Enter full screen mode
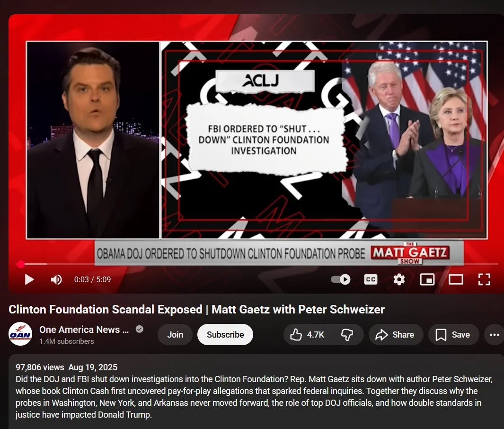 coord(484,279)
